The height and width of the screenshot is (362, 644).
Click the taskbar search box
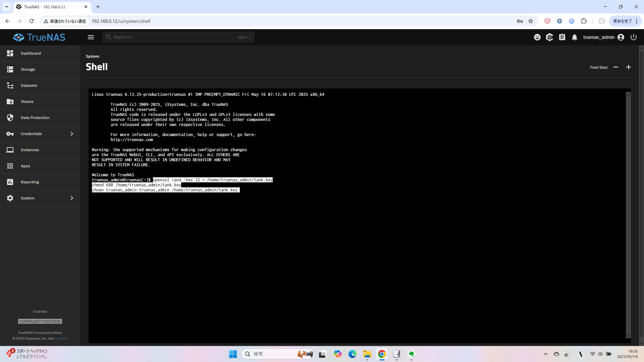(x=278, y=354)
